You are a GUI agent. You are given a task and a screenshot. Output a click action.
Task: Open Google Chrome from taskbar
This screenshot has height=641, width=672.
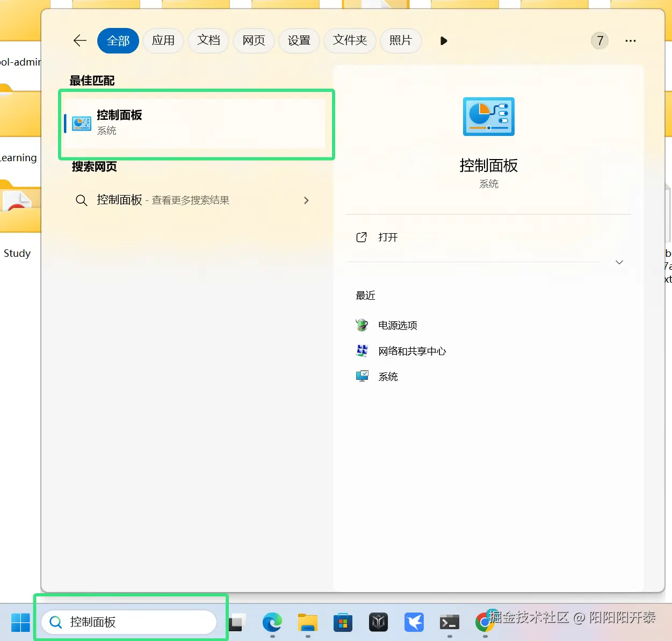click(485, 621)
